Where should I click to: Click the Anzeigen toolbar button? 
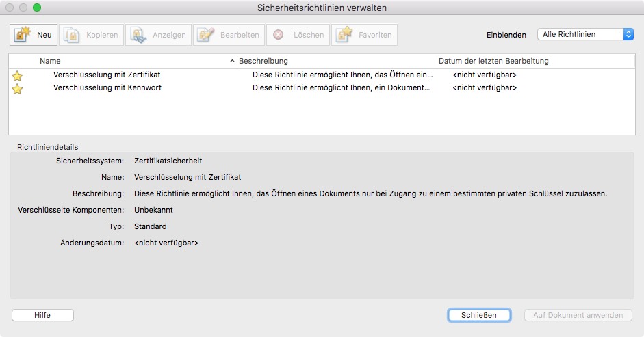tap(158, 35)
